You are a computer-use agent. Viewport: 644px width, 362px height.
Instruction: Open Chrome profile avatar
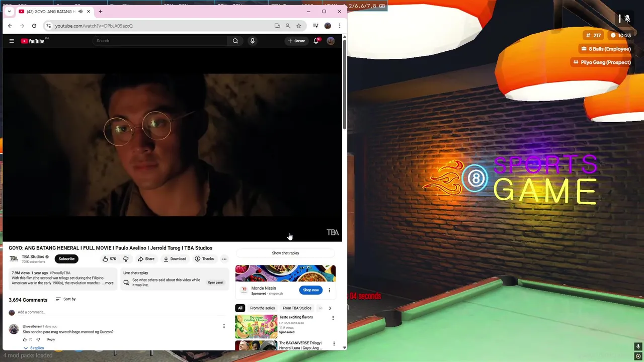pos(328,26)
